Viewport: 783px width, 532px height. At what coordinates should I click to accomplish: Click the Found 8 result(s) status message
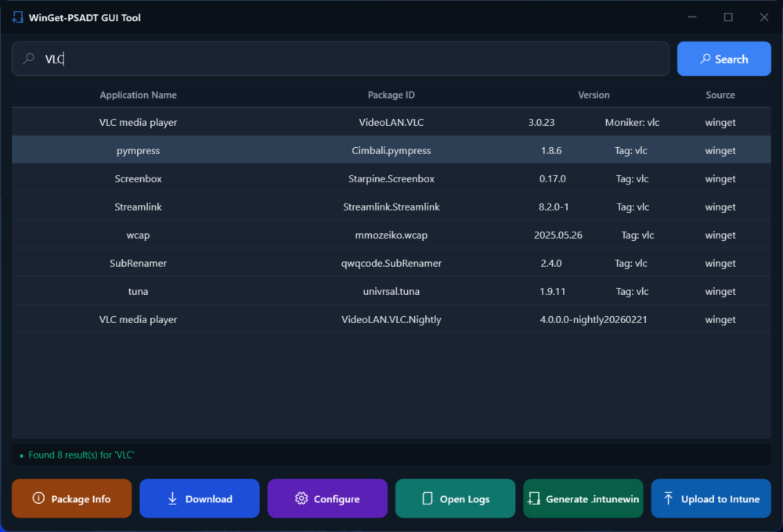[x=81, y=455]
